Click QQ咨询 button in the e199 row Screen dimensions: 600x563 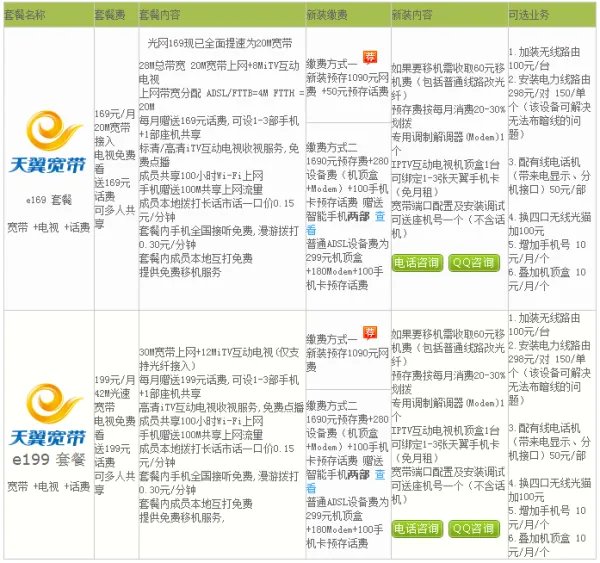pyautogui.click(x=474, y=529)
